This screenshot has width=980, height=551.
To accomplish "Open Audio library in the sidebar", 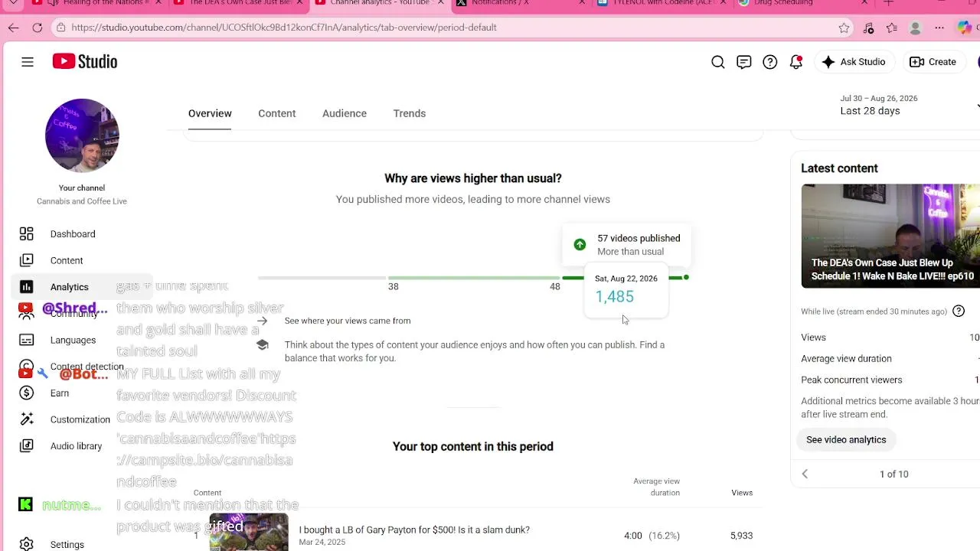I will [x=76, y=446].
